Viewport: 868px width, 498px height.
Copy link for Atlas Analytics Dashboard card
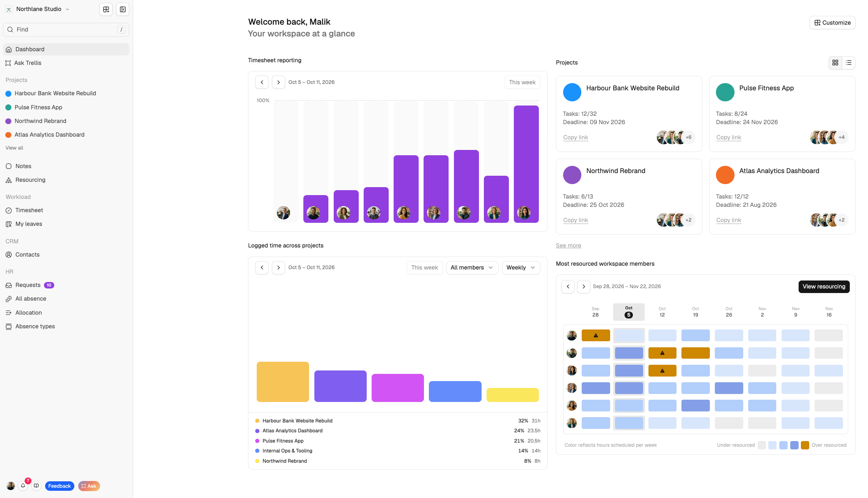pos(728,220)
